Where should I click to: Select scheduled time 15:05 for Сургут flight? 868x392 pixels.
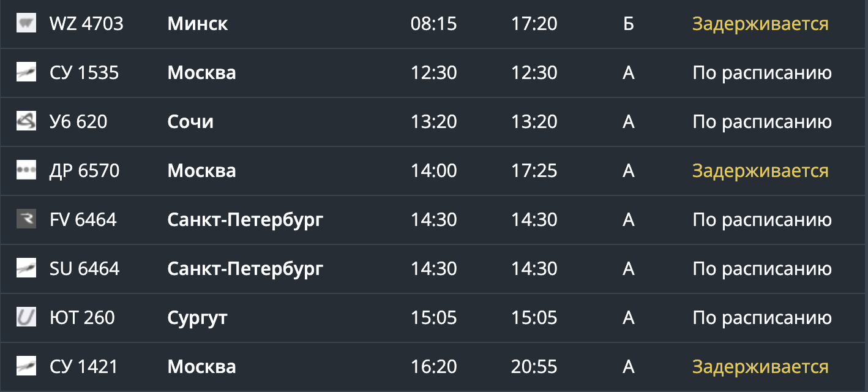coord(434,318)
